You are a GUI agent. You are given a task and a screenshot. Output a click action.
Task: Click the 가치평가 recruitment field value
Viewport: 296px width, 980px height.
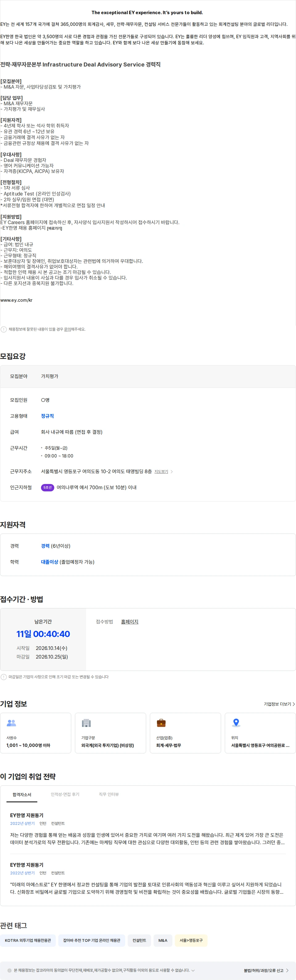[x=50, y=376]
